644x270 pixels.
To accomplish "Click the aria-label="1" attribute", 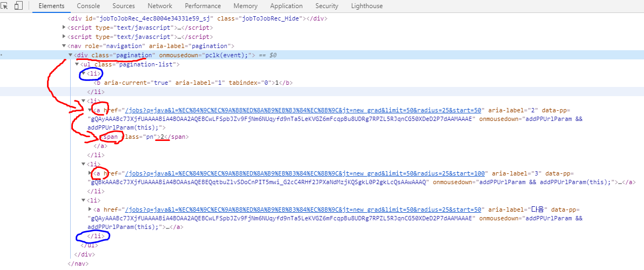I will point(200,83).
